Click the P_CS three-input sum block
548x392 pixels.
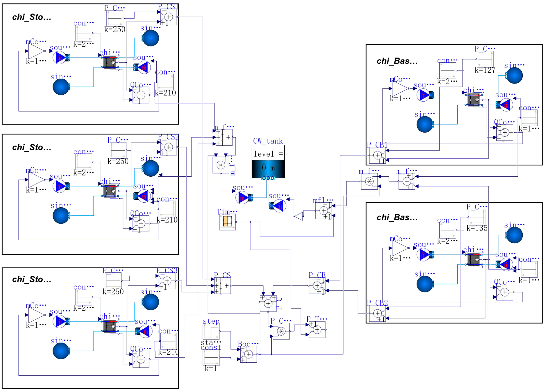click(x=222, y=286)
